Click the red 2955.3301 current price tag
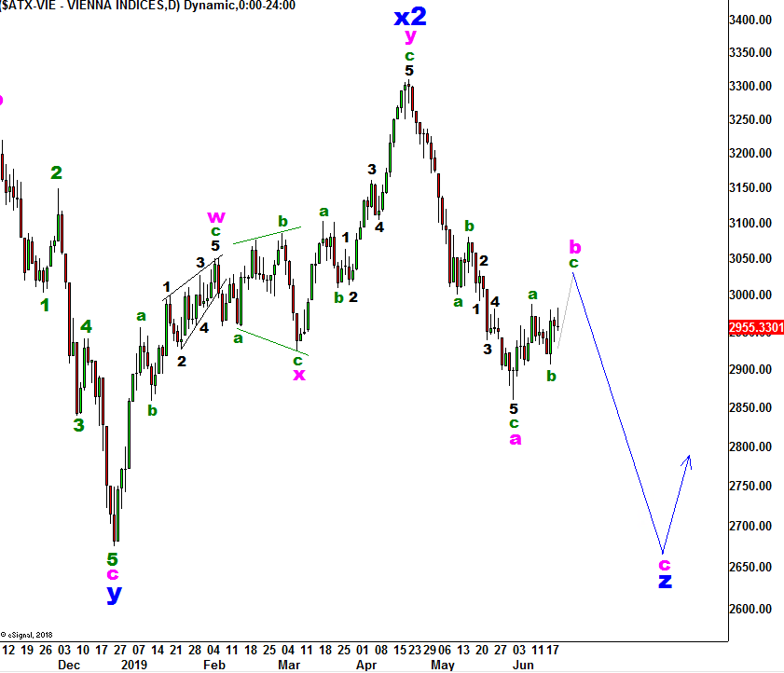 (756, 328)
